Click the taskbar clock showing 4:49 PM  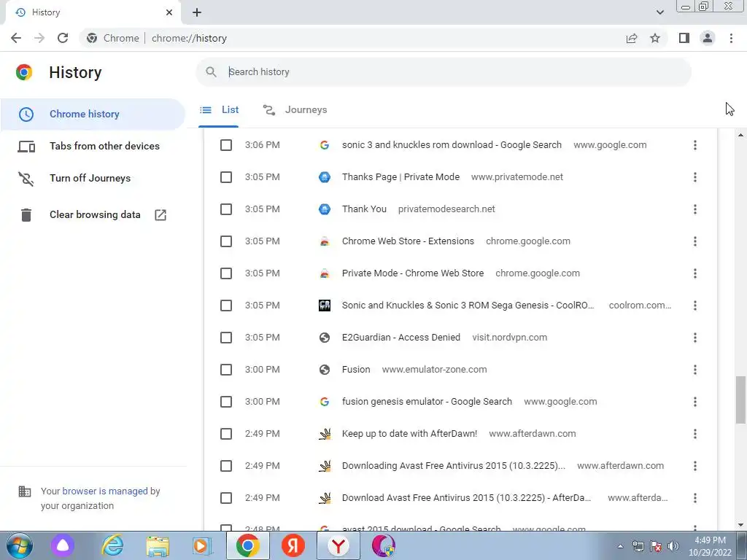(x=710, y=546)
